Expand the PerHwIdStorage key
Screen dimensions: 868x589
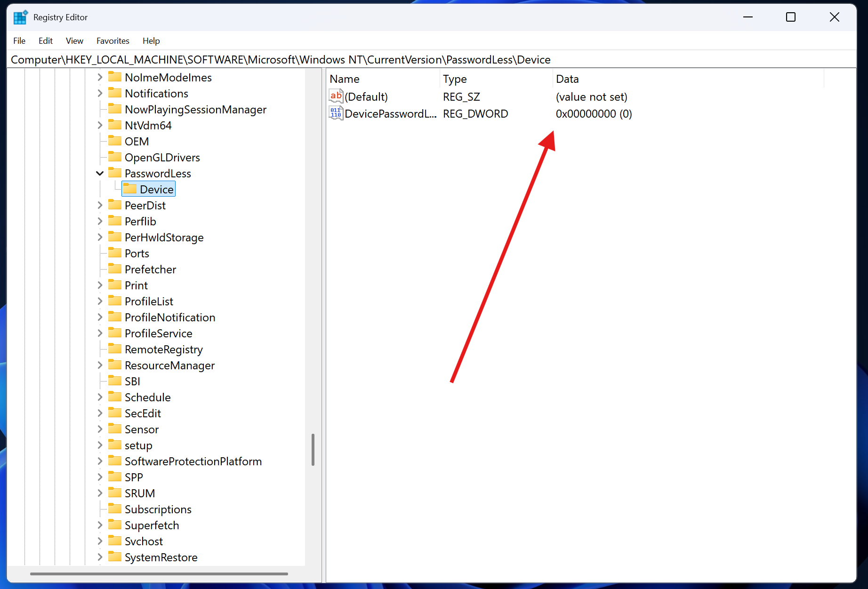click(100, 237)
